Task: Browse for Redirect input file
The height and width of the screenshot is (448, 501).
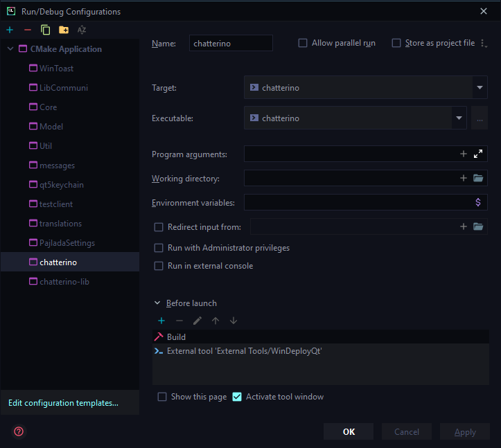Action: [x=478, y=226]
